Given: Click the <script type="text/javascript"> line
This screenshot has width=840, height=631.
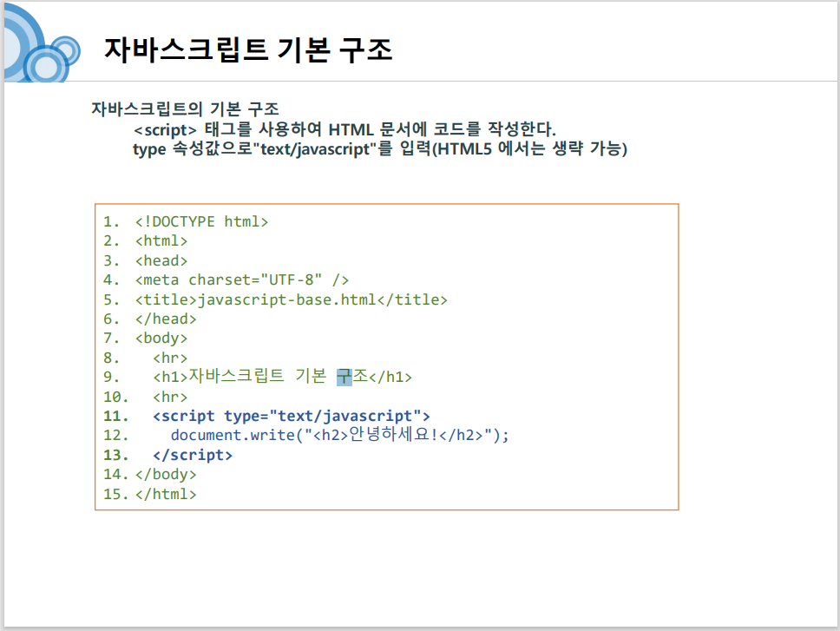Looking at the screenshot, I should [x=292, y=417].
